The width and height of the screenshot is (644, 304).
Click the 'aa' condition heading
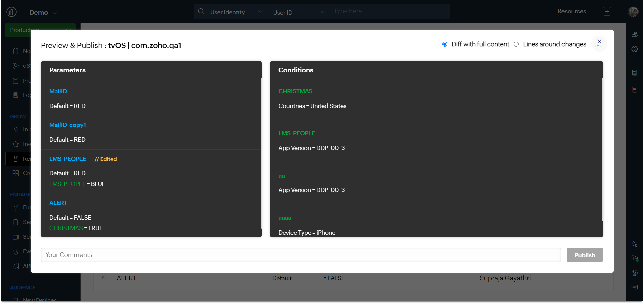point(282,176)
